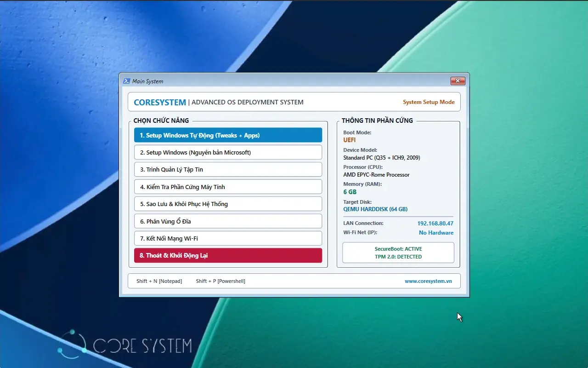Choose Setup Windows (Nguyên bản Microsoft)
Viewport: 588px width, 368px height.
pos(228,152)
